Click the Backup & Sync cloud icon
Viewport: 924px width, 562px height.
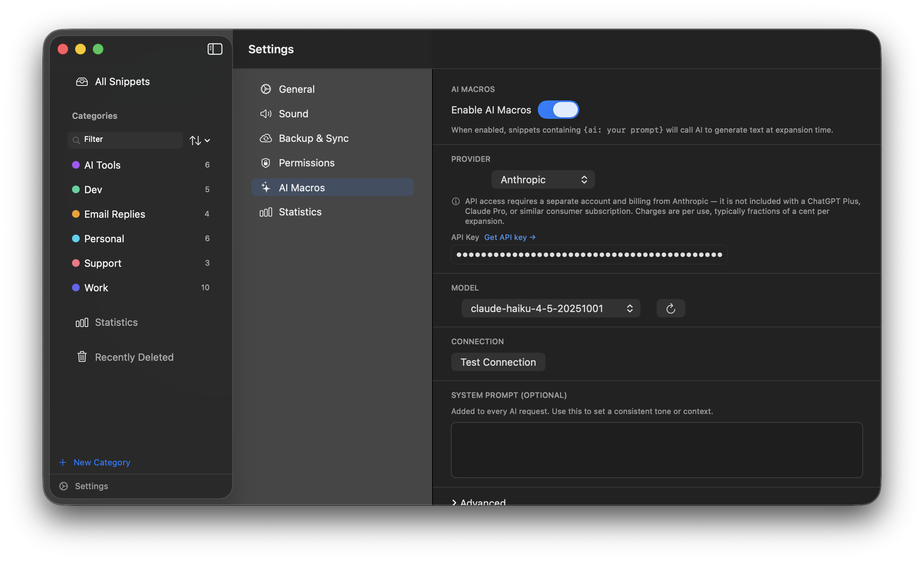266,138
